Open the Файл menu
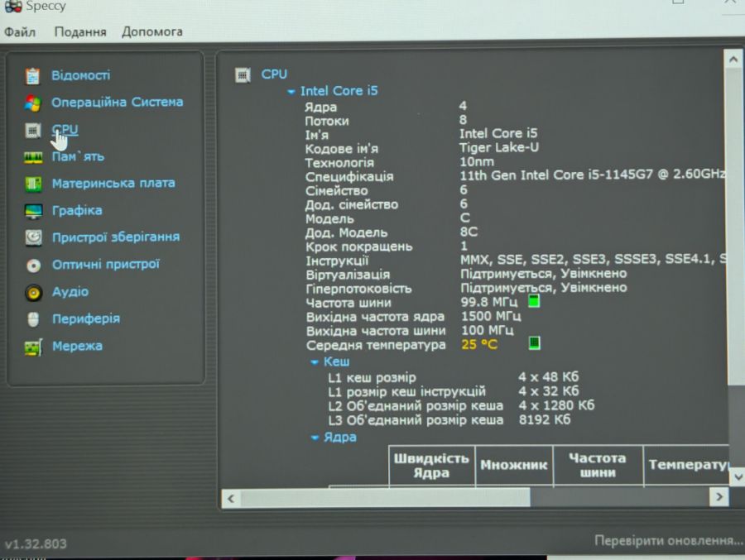745x560 pixels. [20, 32]
